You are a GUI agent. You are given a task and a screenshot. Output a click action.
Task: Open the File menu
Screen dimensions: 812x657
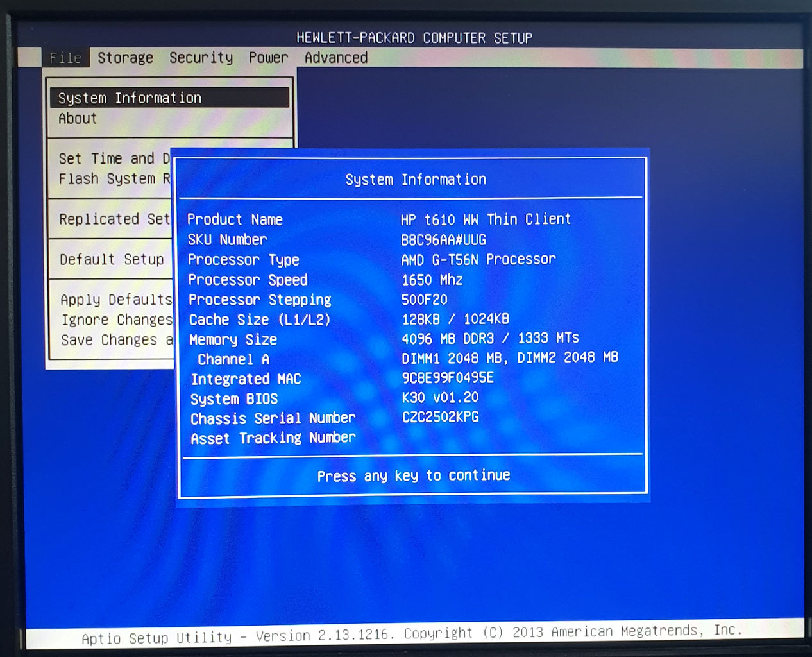(65, 58)
